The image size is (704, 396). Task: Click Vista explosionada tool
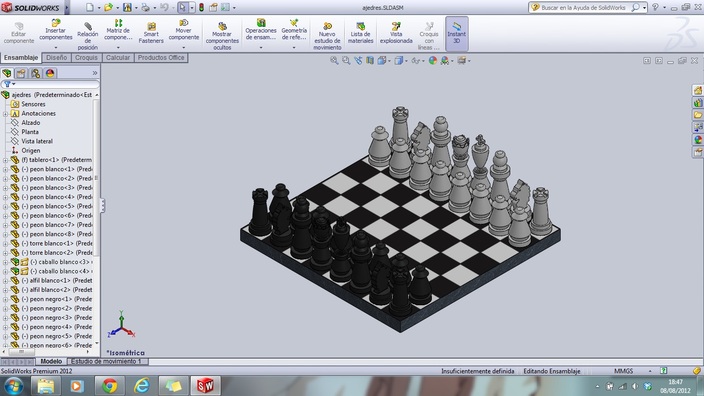pyautogui.click(x=396, y=33)
